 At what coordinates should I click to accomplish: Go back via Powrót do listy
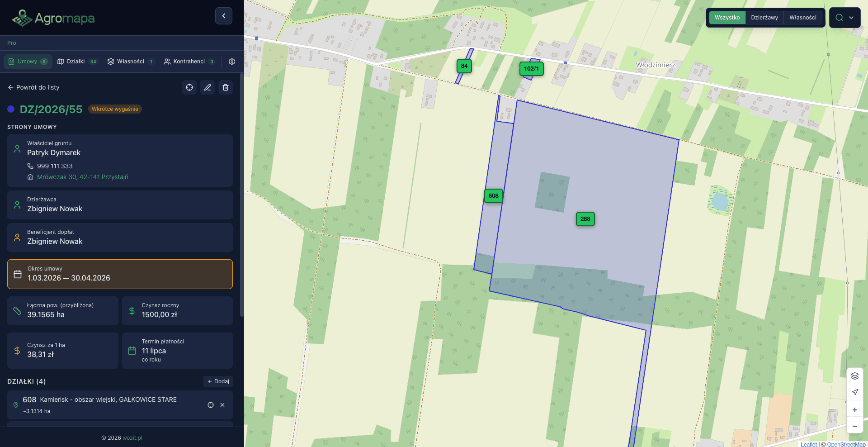[x=33, y=87]
